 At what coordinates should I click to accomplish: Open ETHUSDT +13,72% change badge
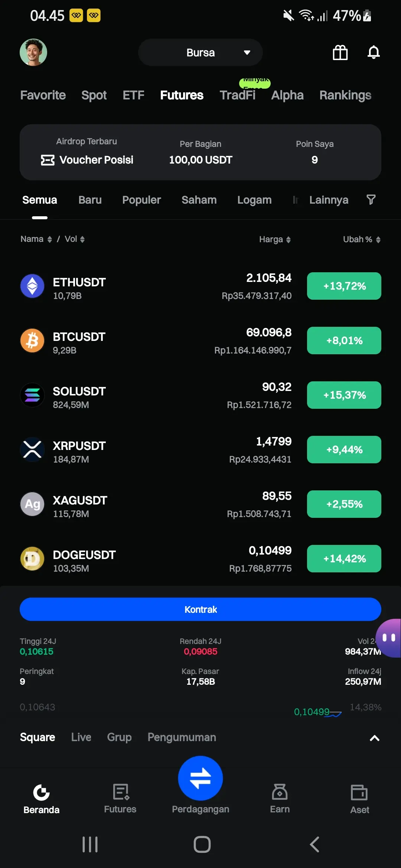344,286
